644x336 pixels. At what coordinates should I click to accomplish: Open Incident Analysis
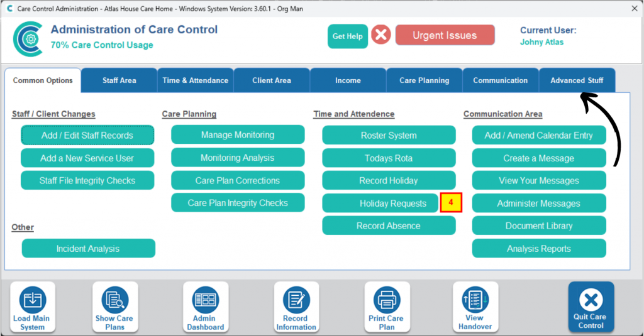coord(88,249)
